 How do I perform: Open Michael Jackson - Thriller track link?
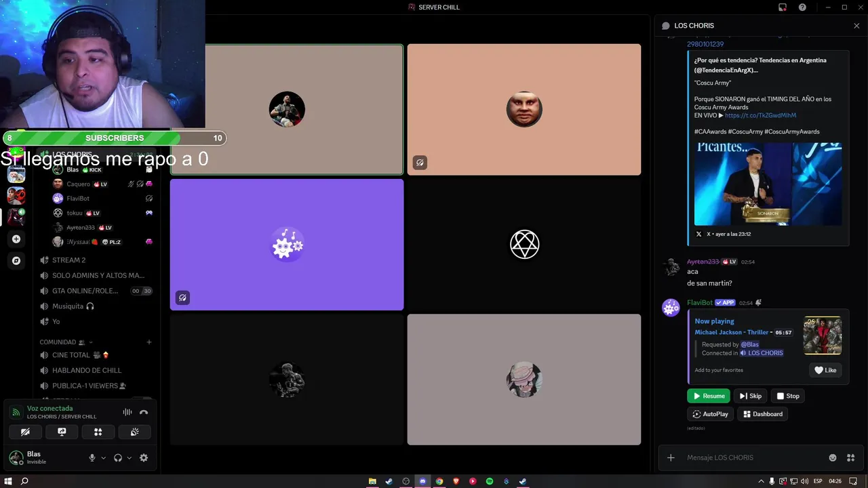click(x=732, y=332)
